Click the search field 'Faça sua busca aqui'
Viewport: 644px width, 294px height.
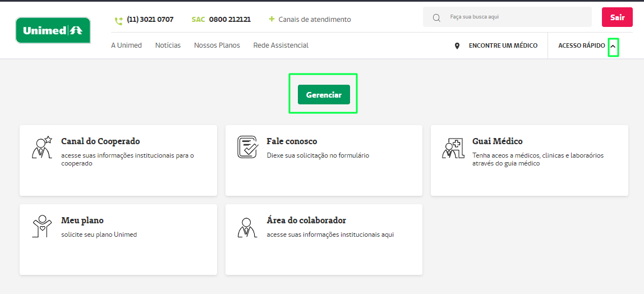(507, 17)
